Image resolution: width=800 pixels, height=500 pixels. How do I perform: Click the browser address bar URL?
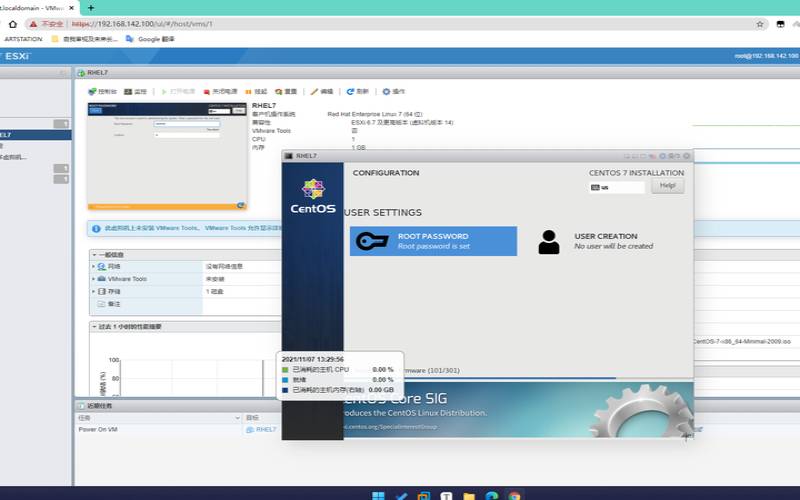142,24
